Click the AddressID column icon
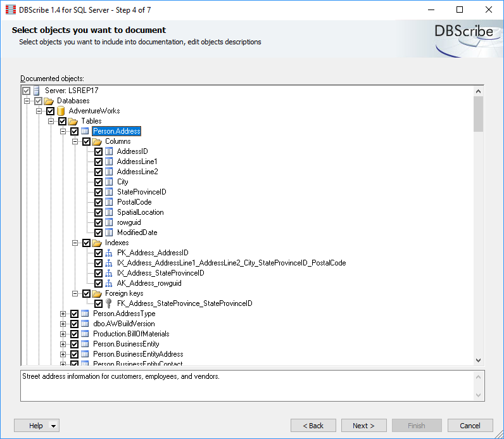The image size is (504, 439). [109, 151]
